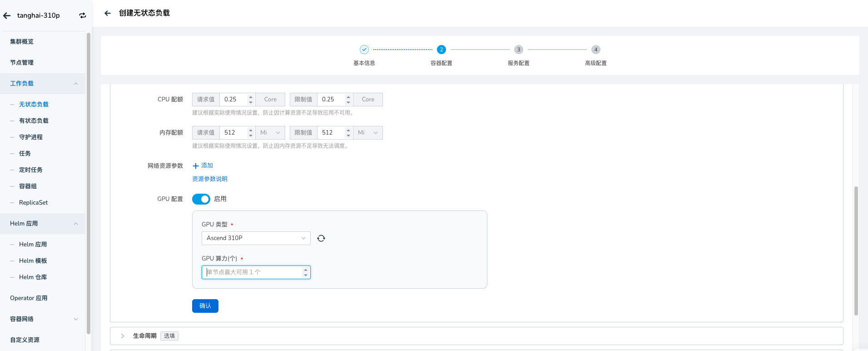Open 有状态负载 in the sidebar
This screenshot has width=868, height=351.
pyautogui.click(x=34, y=121)
